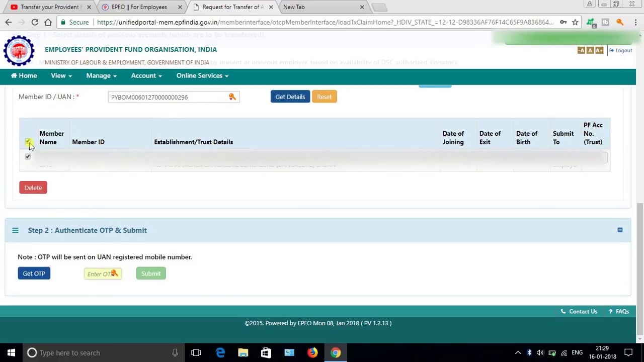The image size is (644, 362).
Task: Expand the View menu dropdown
Action: click(x=61, y=75)
